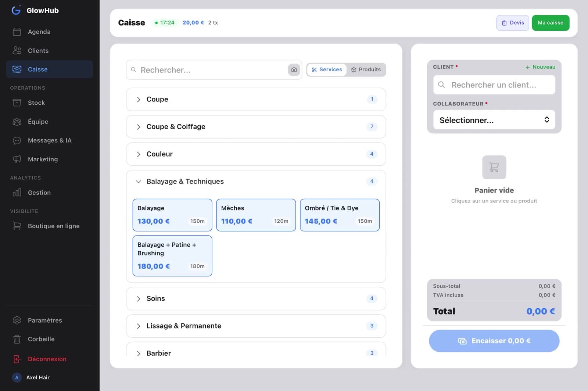Open Paramètres settings
This screenshot has width=588, height=391.
50,320
